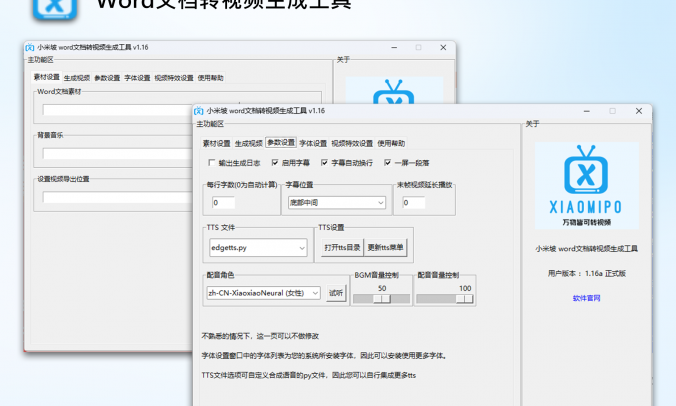The width and height of the screenshot is (676, 406).
Task: Open the 字幕位置 dropdown
Action: [337, 203]
